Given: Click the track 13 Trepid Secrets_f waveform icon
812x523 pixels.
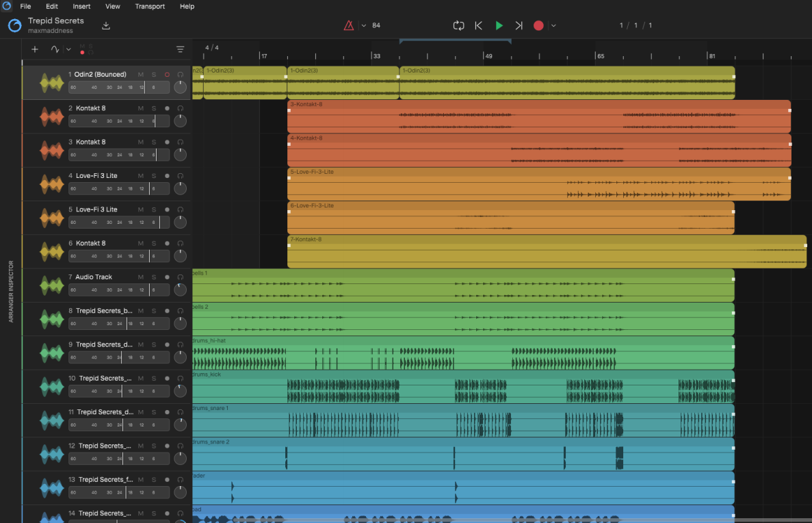Looking at the screenshot, I should pyautogui.click(x=52, y=488).
